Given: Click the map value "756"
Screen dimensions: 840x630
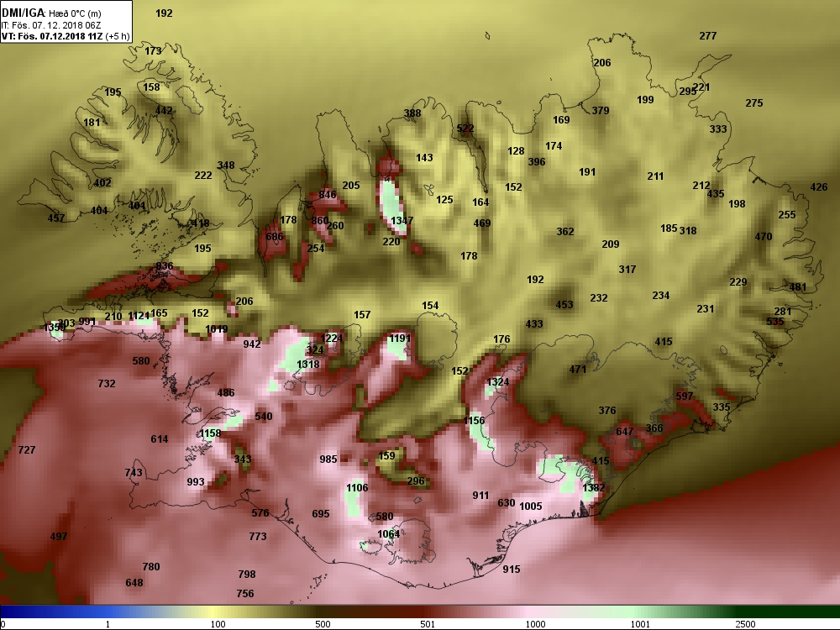Looking at the screenshot, I should tap(244, 594).
